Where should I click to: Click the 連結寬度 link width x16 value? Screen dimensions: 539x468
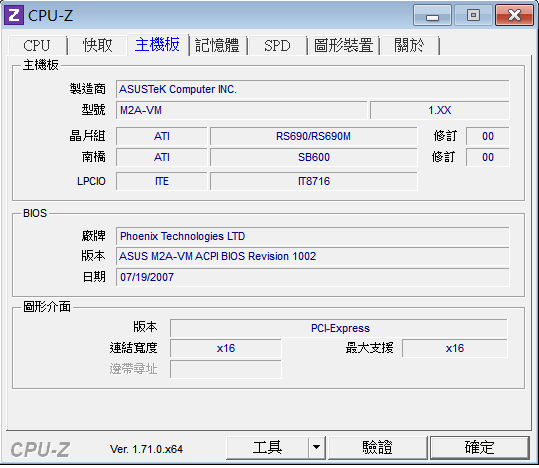(x=226, y=348)
